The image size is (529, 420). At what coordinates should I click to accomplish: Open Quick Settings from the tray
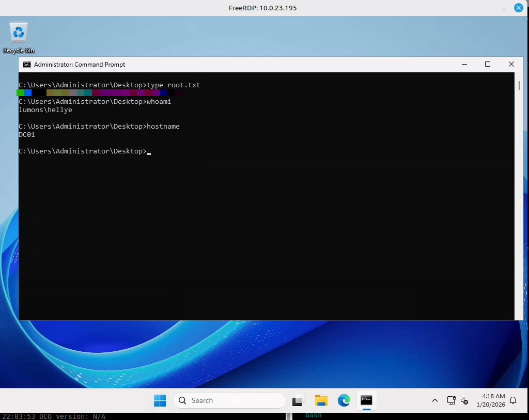tap(458, 400)
